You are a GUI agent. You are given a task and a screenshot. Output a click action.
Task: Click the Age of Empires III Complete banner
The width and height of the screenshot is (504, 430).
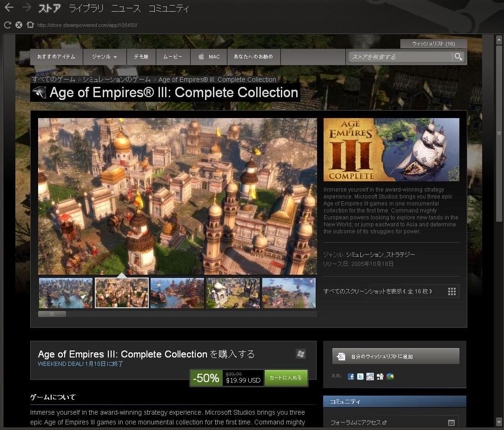[391, 150]
